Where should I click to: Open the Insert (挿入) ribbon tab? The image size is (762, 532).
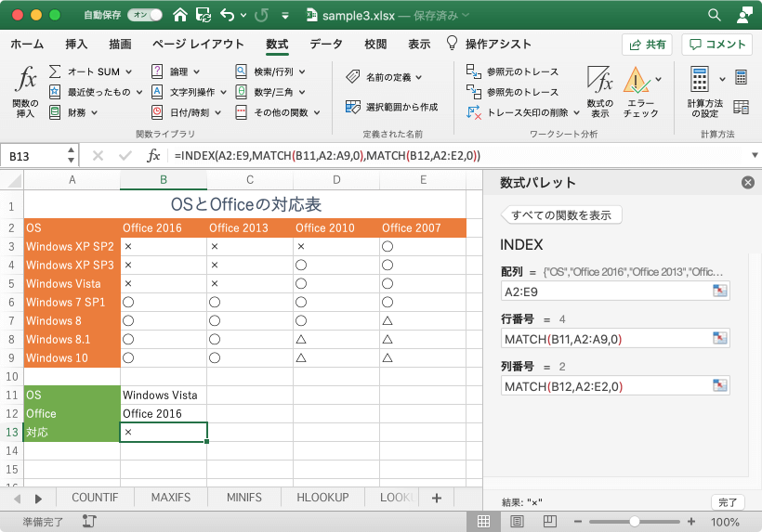[x=76, y=45]
